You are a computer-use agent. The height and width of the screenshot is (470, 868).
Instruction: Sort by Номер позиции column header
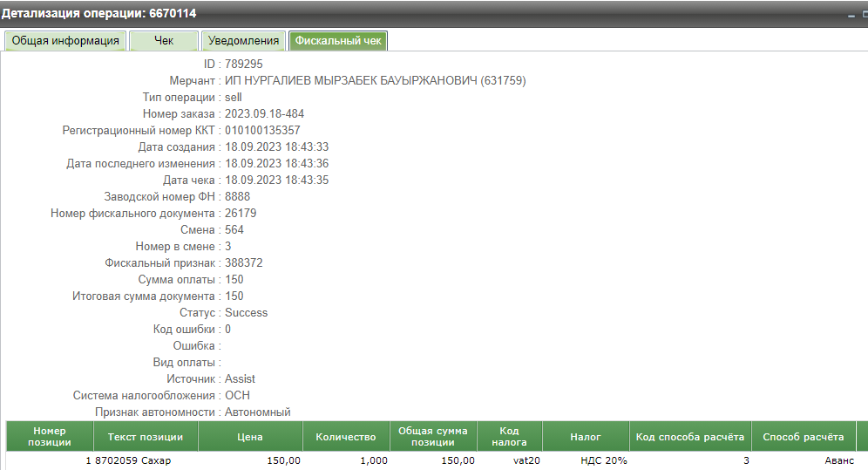50,436
